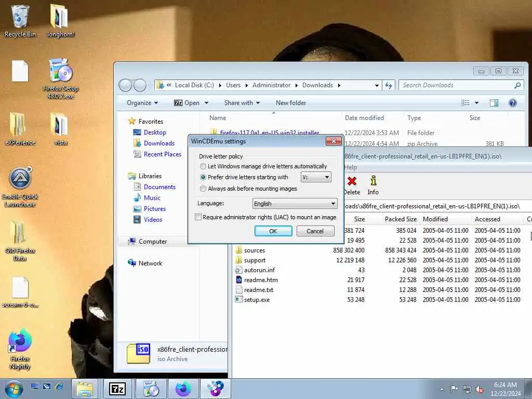Click the Show desktop quick launch icon

click(35, 387)
